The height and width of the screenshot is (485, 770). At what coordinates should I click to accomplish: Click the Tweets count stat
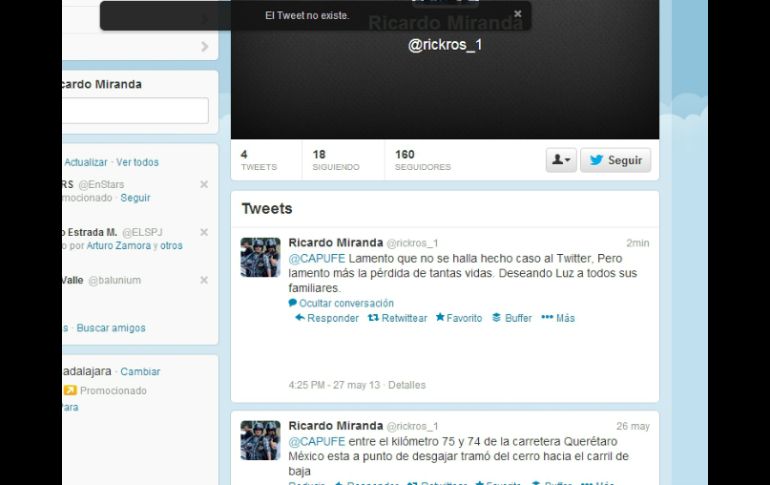(258, 160)
